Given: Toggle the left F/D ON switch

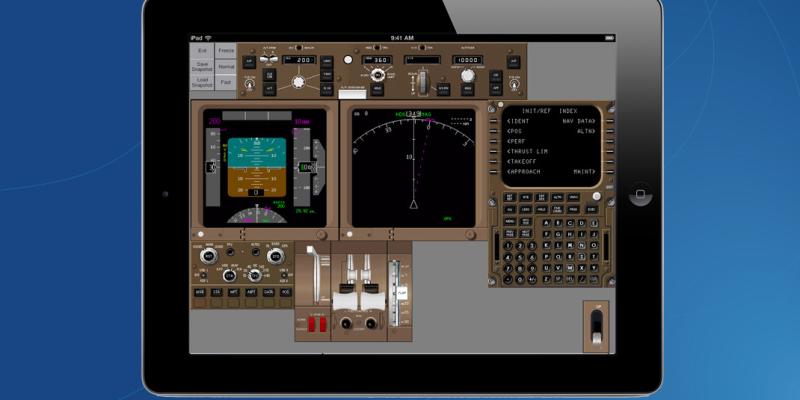Looking at the screenshot, I should (249, 85).
